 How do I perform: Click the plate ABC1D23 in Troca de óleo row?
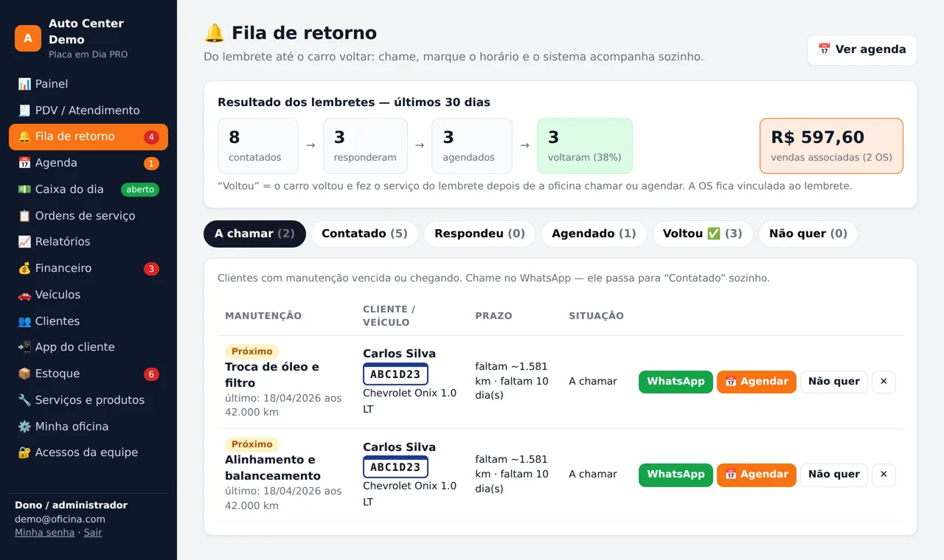coord(395,374)
